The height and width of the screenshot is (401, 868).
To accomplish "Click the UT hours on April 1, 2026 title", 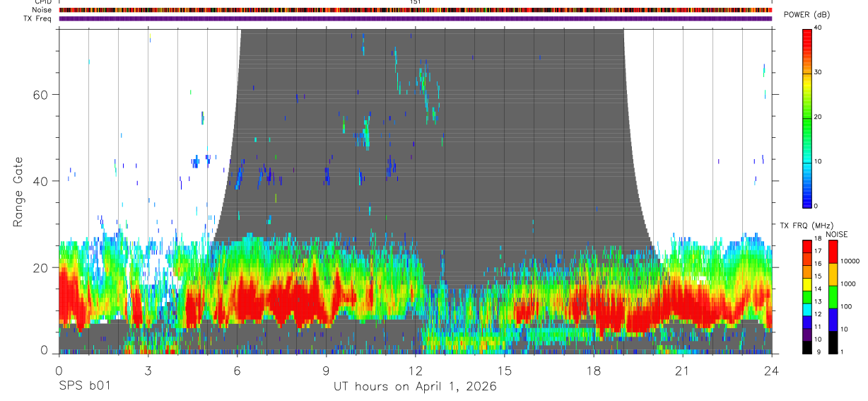I will click(x=416, y=387).
